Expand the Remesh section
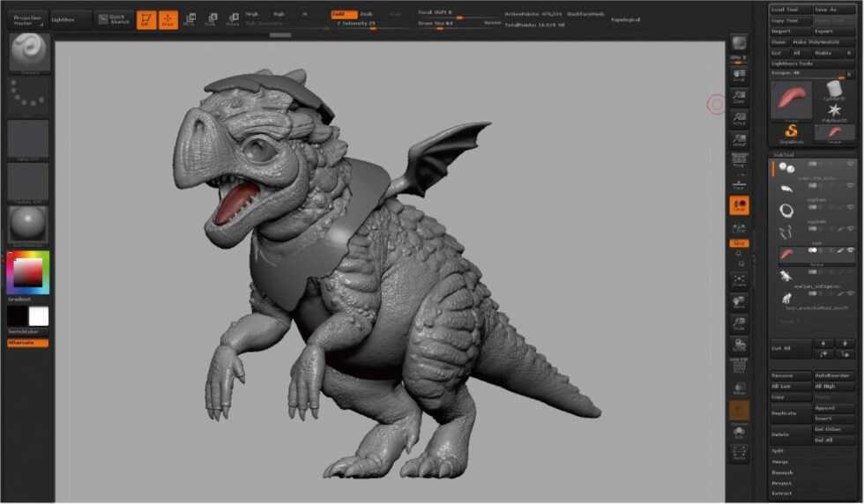The width and height of the screenshot is (864, 504). tap(782, 472)
